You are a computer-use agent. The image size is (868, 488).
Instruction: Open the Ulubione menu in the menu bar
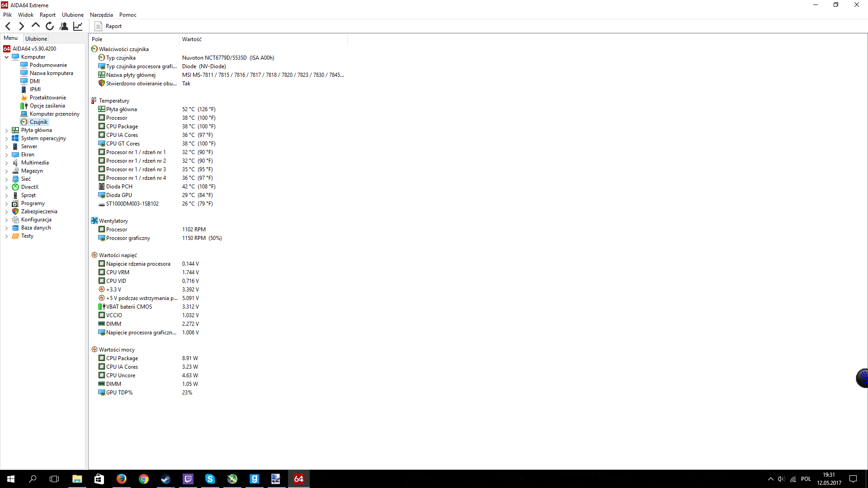click(73, 15)
